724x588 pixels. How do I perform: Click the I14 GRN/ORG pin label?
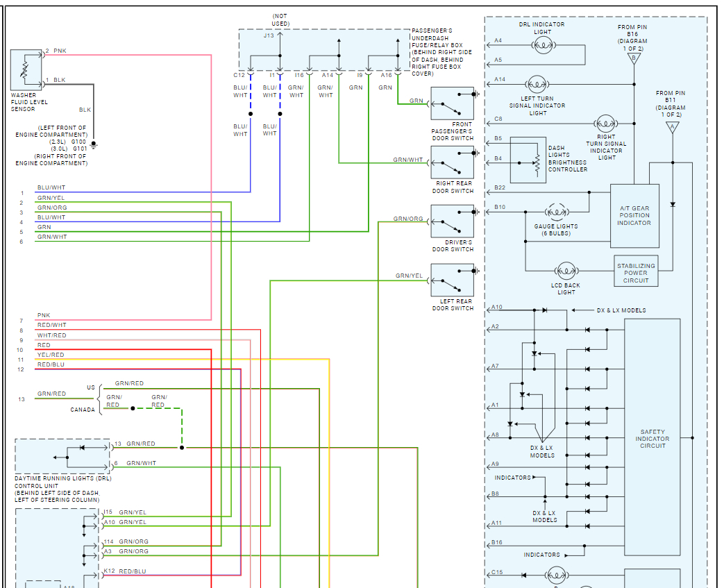(x=126, y=541)
